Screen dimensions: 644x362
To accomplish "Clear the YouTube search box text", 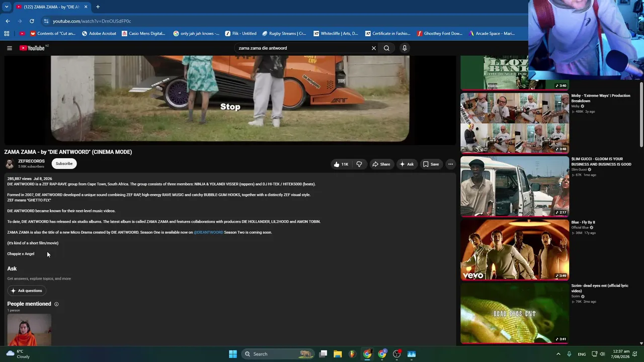I will tap(374, 48).
